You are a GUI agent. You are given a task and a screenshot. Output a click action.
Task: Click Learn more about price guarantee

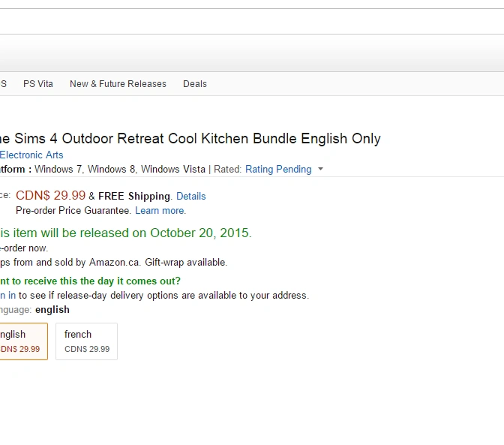point(160,211)
